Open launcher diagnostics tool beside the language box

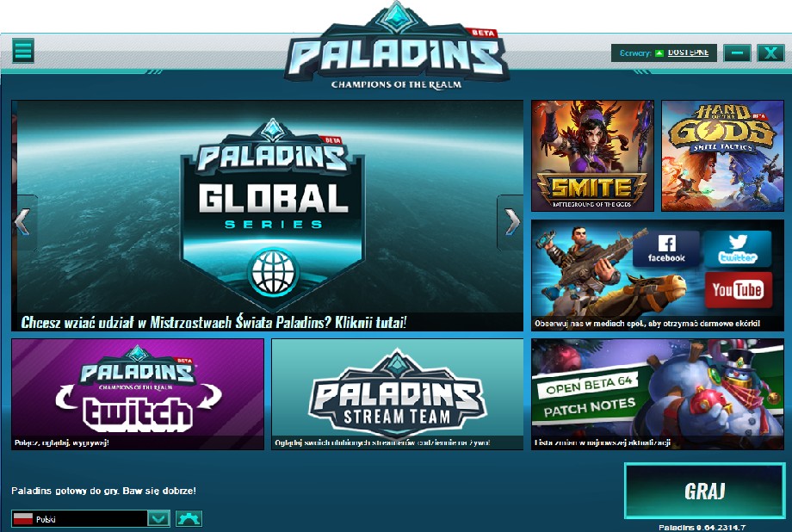[x=189, y=518]
